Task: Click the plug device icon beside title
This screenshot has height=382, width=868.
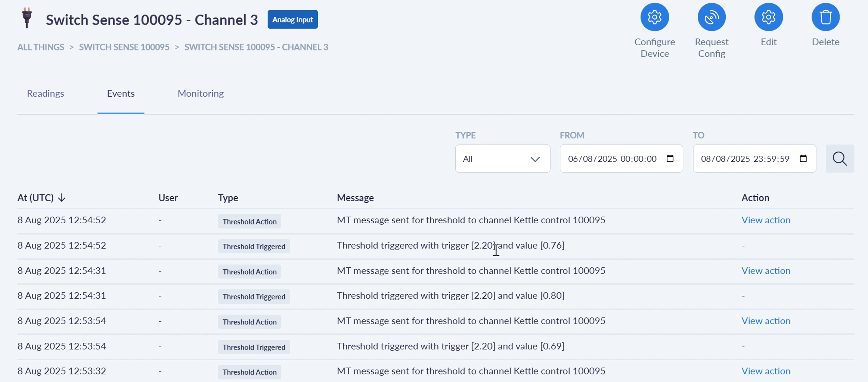Action: [27, 18]
